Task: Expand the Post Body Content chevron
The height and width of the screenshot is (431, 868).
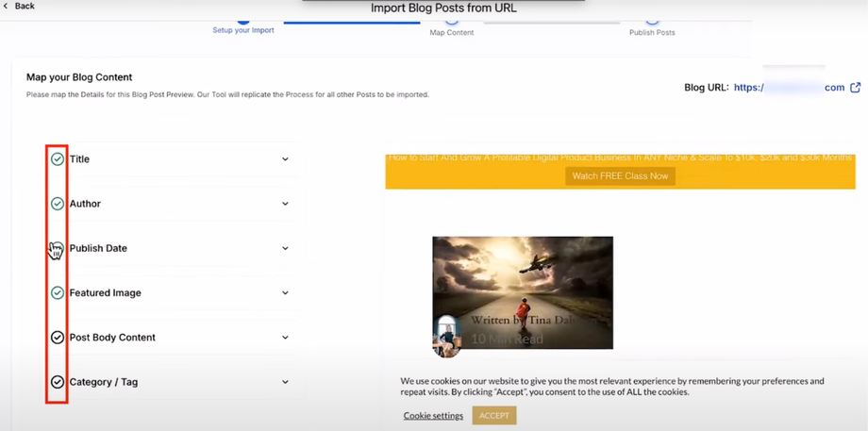Action: [285, 338]
